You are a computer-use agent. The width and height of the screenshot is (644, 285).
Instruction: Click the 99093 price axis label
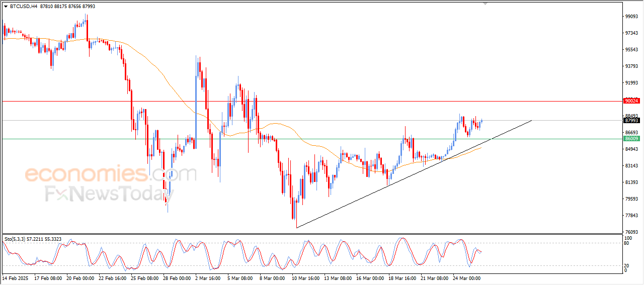tap(631, 17)
